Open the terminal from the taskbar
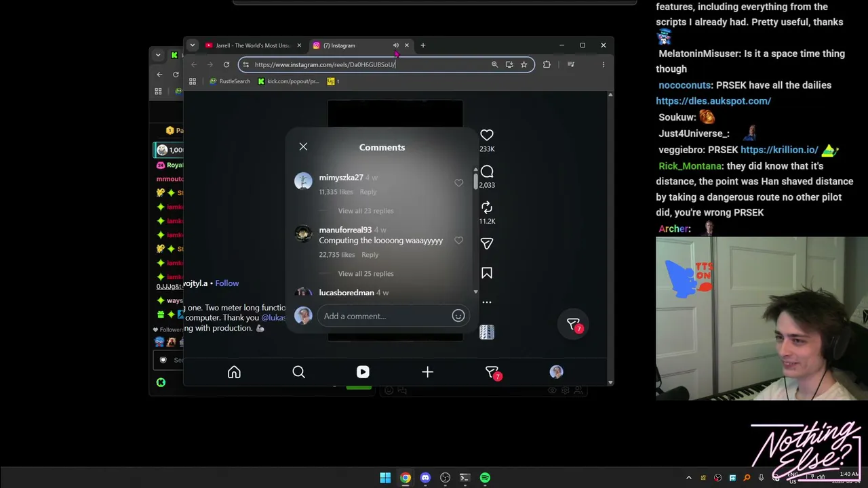This screenshot has height=488, width=868. [465, 478]
